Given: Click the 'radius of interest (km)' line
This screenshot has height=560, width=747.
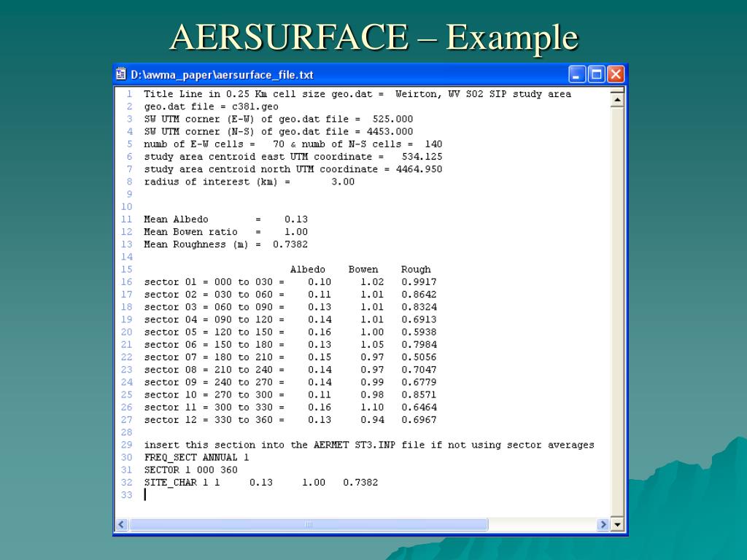Looking at the screenshot, I should click(x=249, y=182).
